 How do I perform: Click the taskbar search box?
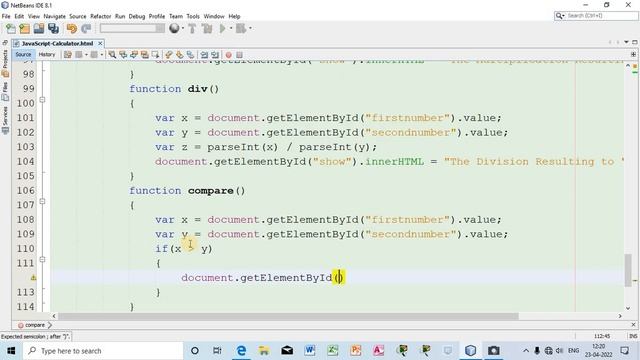[x=103, y=351]
